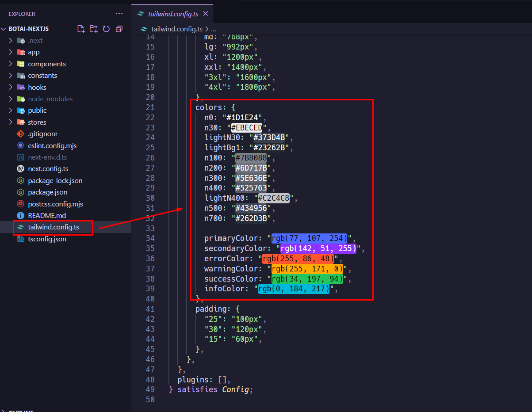Viewport: 532px width, 412px height.
Task: Close the tailwind.config.ts tab
Action: click(206, 14)
